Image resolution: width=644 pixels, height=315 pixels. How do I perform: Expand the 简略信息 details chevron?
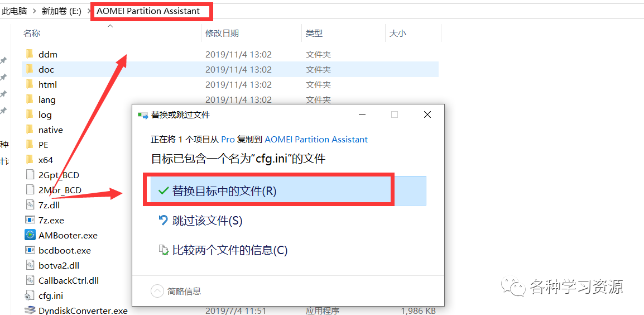(x=157, y=292)
